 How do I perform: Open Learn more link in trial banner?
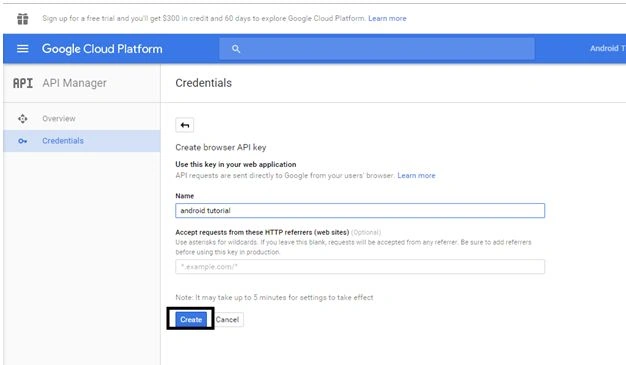tap(387, 18)
